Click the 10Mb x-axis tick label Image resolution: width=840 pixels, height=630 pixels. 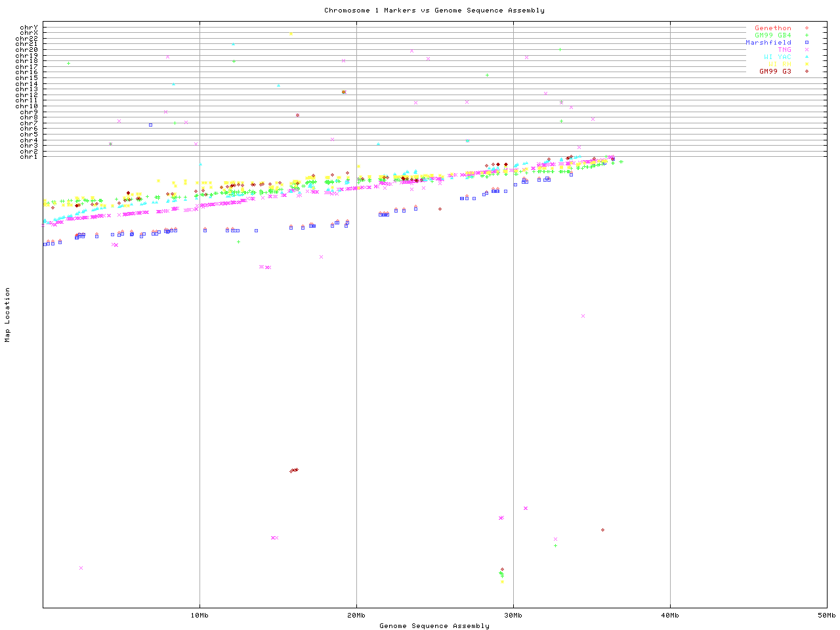(x=199, y=616)
